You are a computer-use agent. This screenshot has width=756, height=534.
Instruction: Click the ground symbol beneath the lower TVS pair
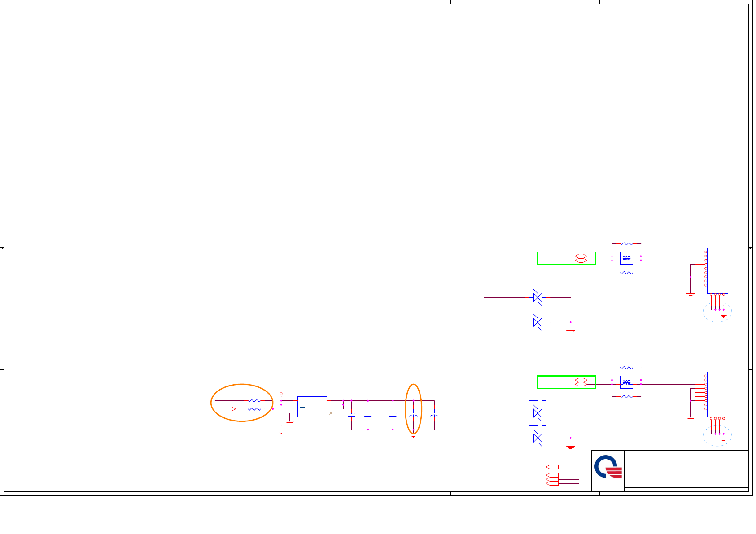[571, 447]
